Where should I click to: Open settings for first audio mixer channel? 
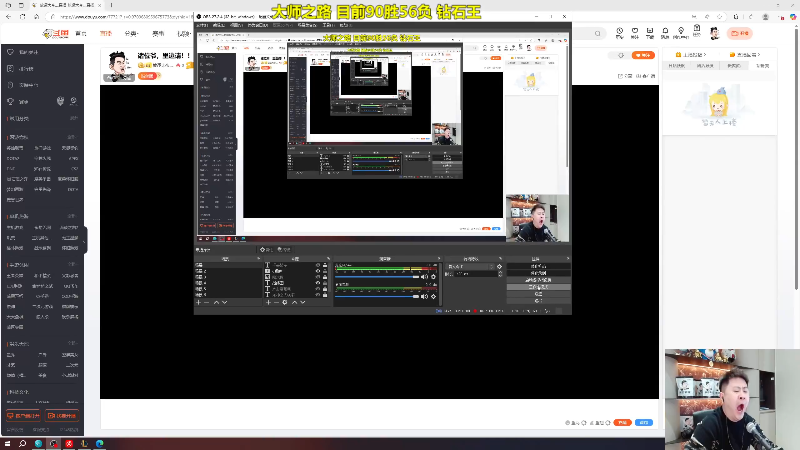click(434, 277)
